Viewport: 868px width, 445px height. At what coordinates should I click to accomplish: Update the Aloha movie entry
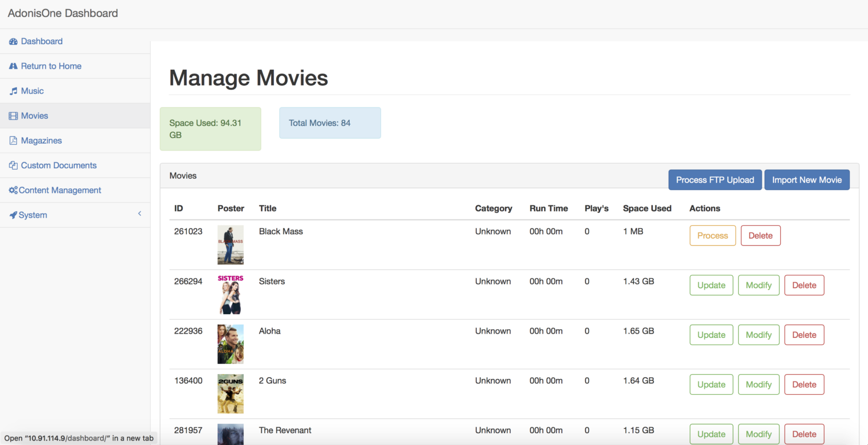pyautogui.click(x=711, y=335)
